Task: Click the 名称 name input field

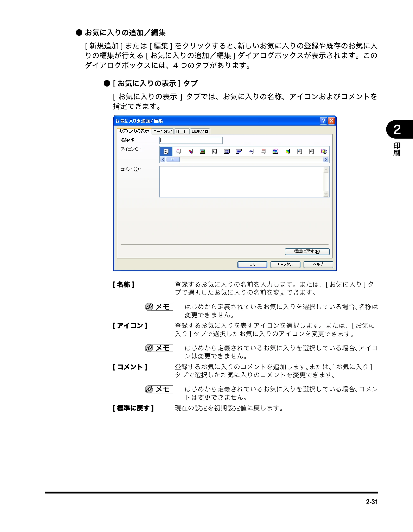Action: [191, 140]
